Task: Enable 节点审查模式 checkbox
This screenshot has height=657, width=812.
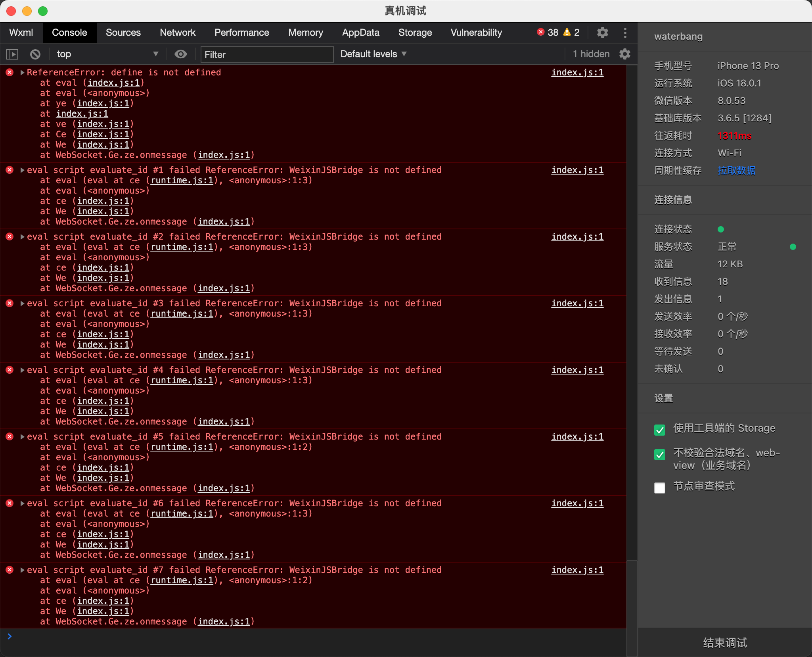Action: pyautogui.click(x=660, y=488)
